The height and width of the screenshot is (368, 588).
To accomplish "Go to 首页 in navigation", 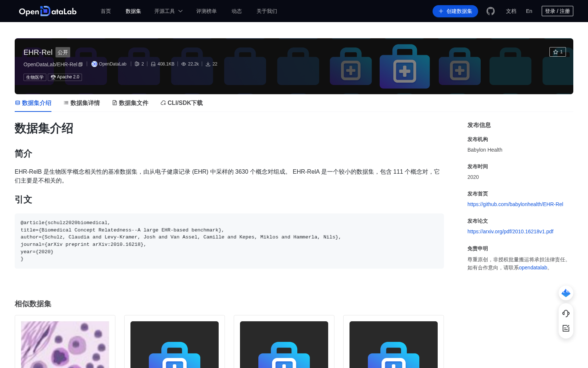I will [x=106, y=11].
